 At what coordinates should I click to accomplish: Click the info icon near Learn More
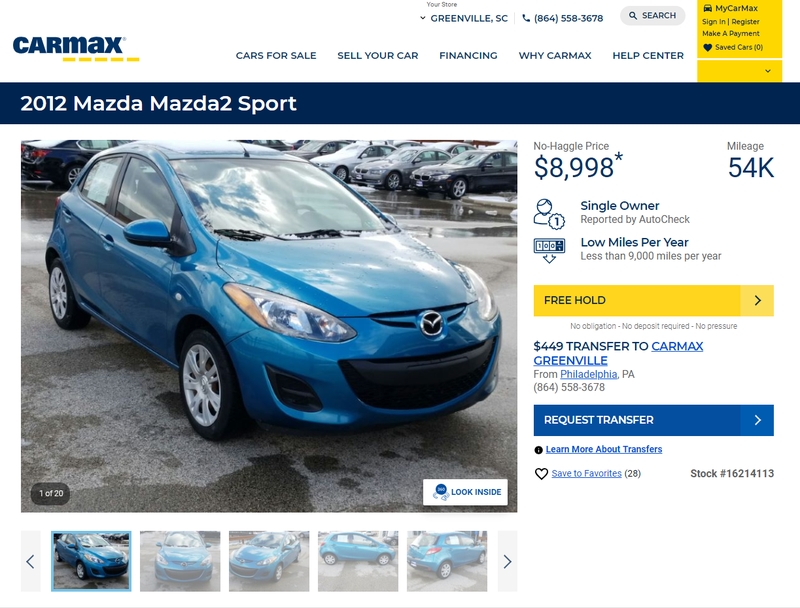(x=538, y=450)
